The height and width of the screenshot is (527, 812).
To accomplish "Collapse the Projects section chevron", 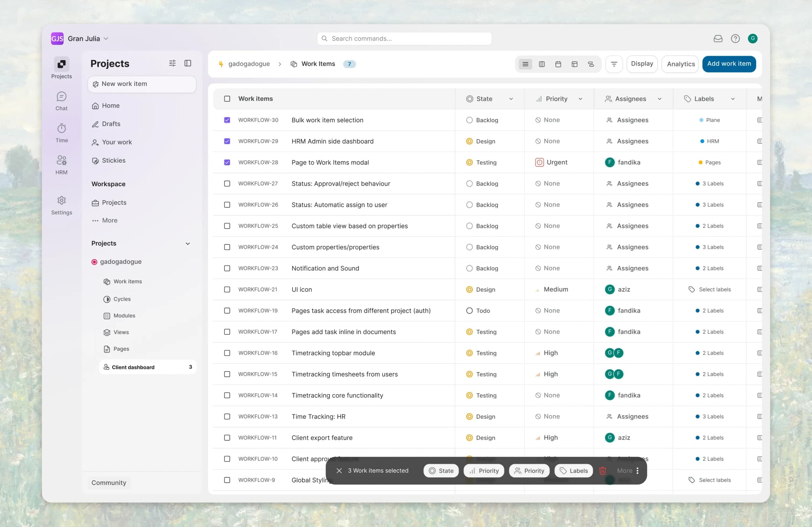I will click(x=188, y=243).
